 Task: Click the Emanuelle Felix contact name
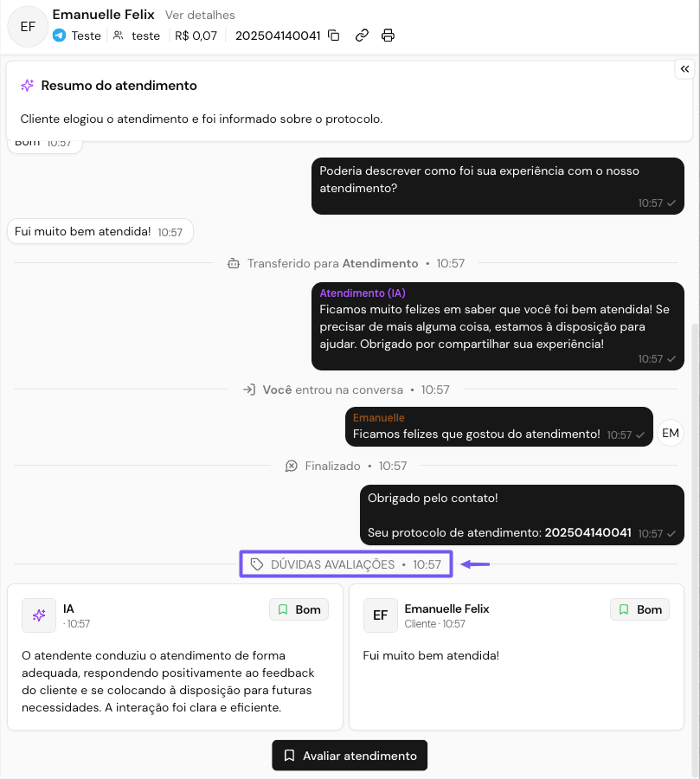tap(103, 15)
